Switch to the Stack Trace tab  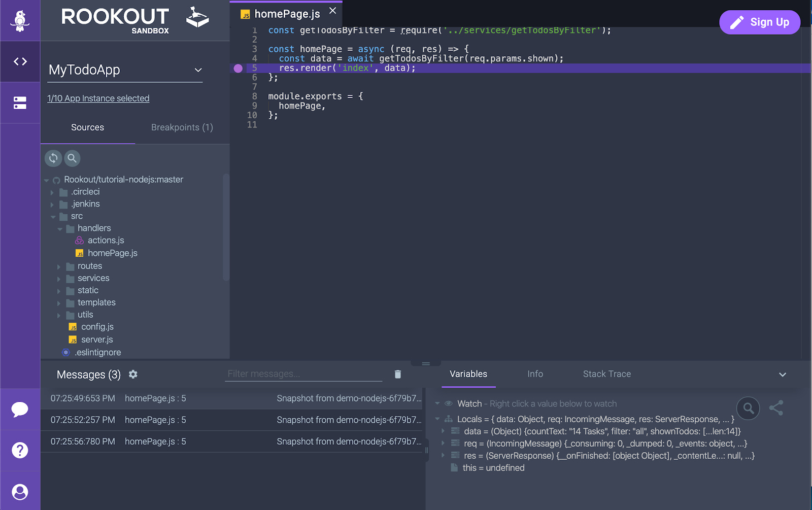click(x=606, y=374)
